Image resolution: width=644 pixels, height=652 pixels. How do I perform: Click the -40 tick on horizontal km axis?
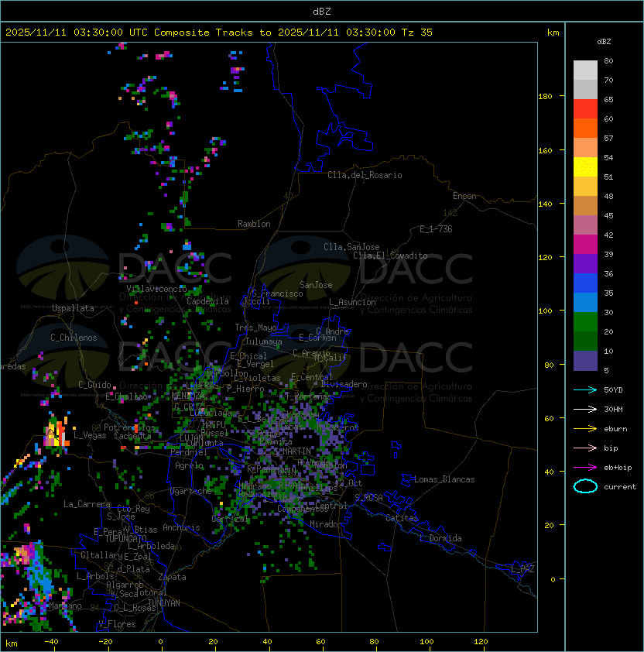click(x=51, y=642)
